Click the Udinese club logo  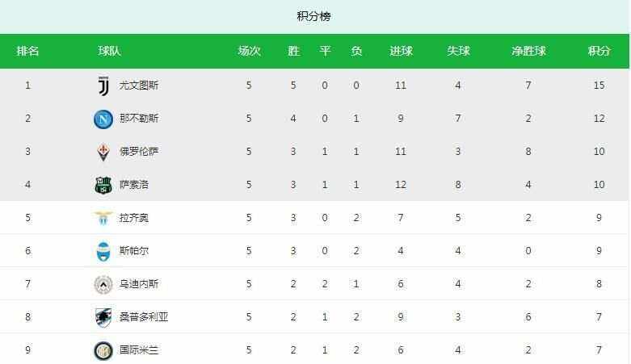point(103,284)
